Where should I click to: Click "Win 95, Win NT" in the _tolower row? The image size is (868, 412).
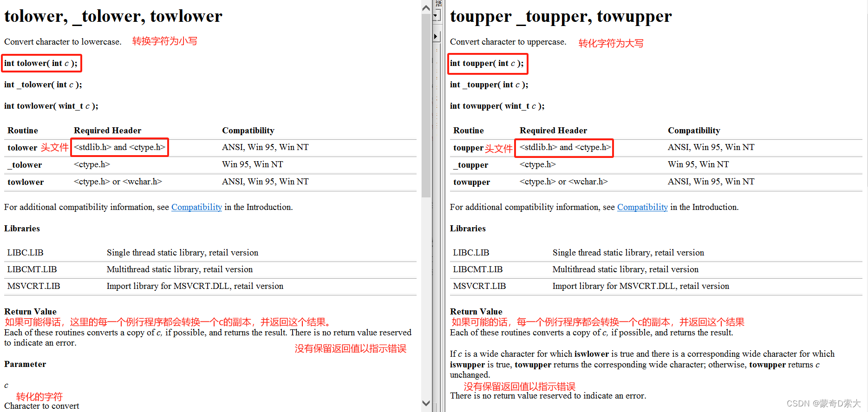[x=252, y=164]
